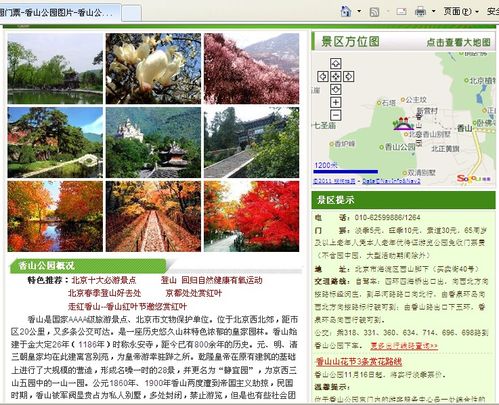Click the Read mail envelope icon
The height and width of the screenshot is (405, 499).
(x=401, y=12)
